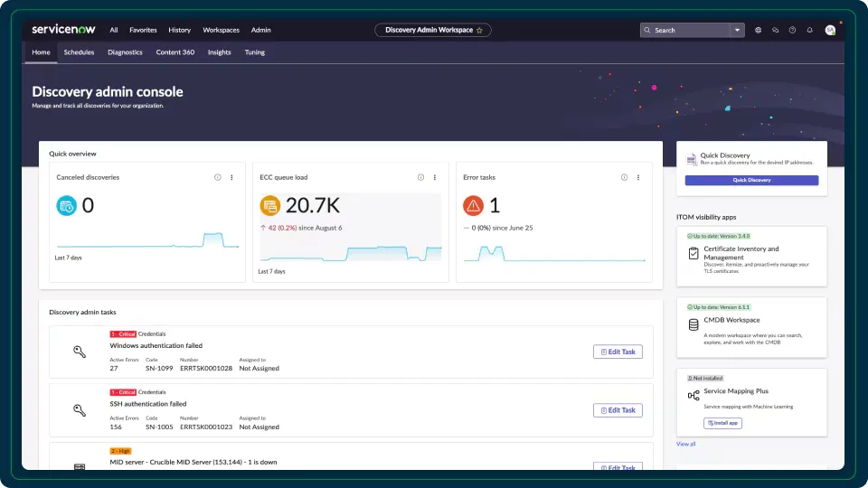Click the CMDB Workspace database icon
Image resolution: width=868 pixels, height=488 pixels.
693,324
